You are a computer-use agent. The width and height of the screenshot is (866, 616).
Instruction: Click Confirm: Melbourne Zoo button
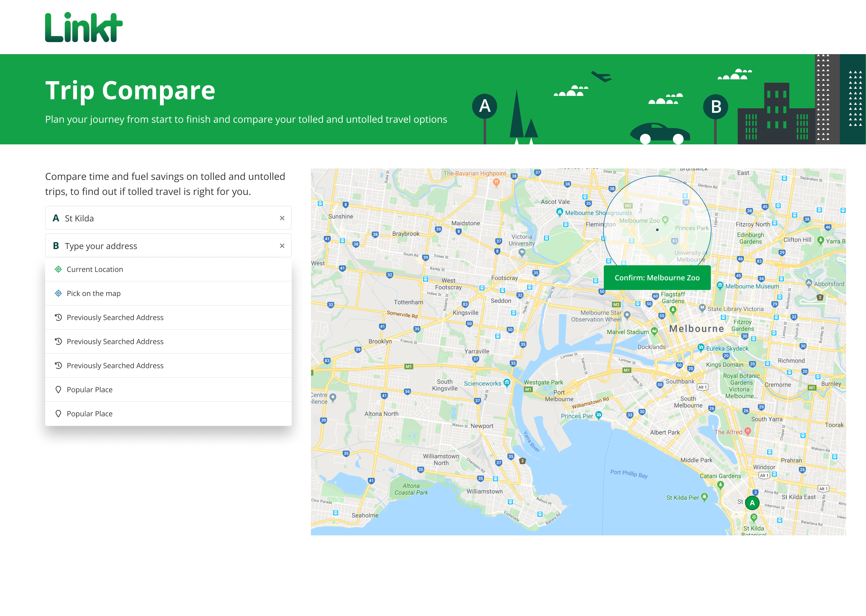657,278
